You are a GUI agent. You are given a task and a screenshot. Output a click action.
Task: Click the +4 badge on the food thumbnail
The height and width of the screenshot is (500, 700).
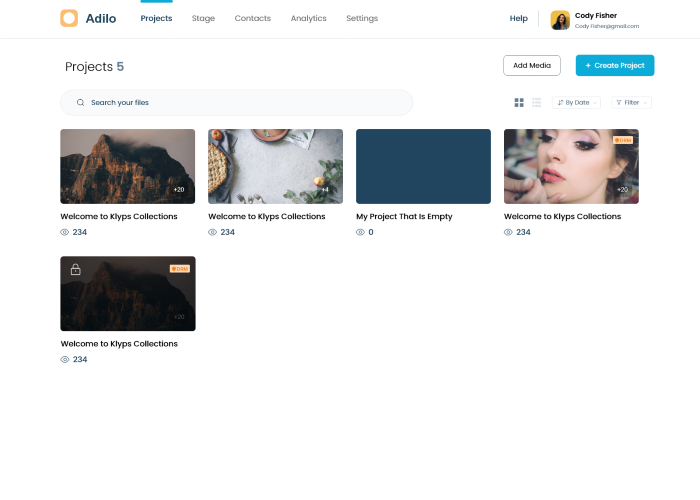pyautogui.click(x=325, y=189)
